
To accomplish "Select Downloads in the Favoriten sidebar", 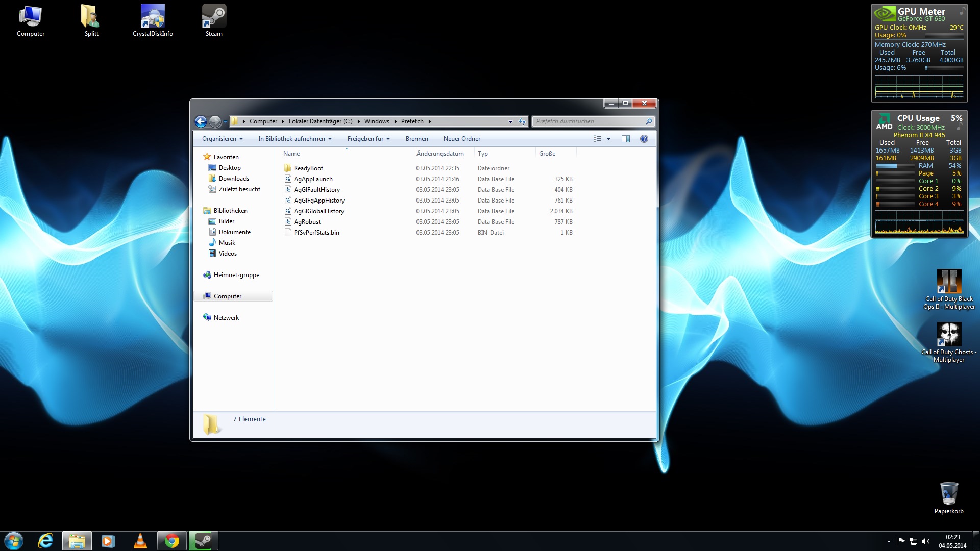I will (x=234, y=179).
